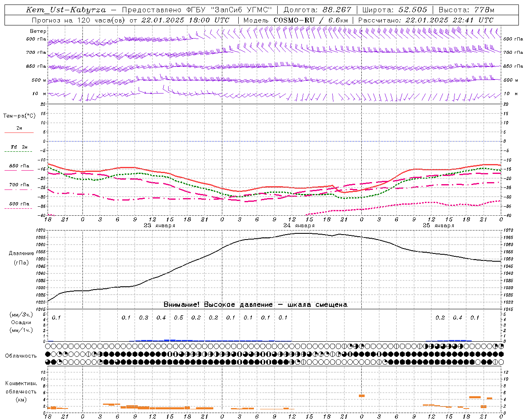This screenshot has height=420, width=525.
Task: Click the Осадки label
Action: tap(21, 322)
